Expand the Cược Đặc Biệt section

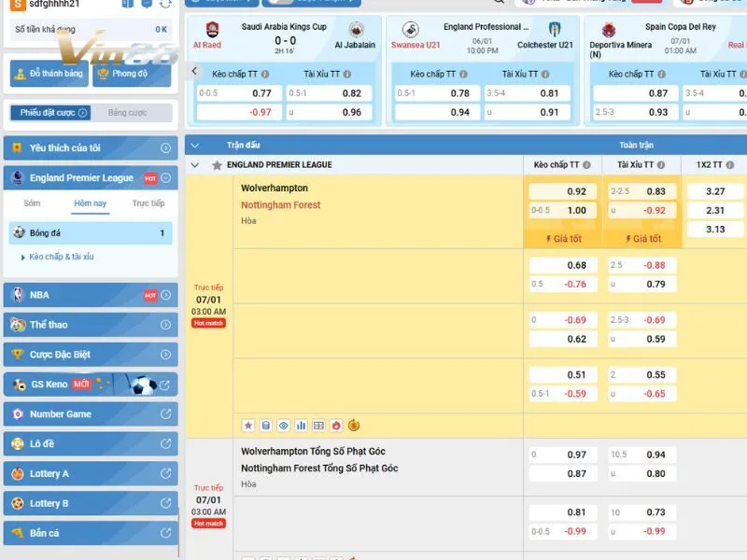tap(91, 355)
